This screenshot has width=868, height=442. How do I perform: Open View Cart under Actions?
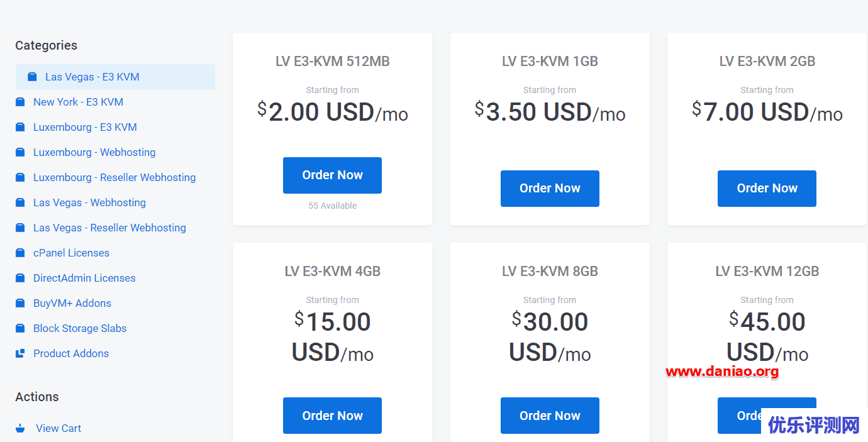(x=58, y=428)
